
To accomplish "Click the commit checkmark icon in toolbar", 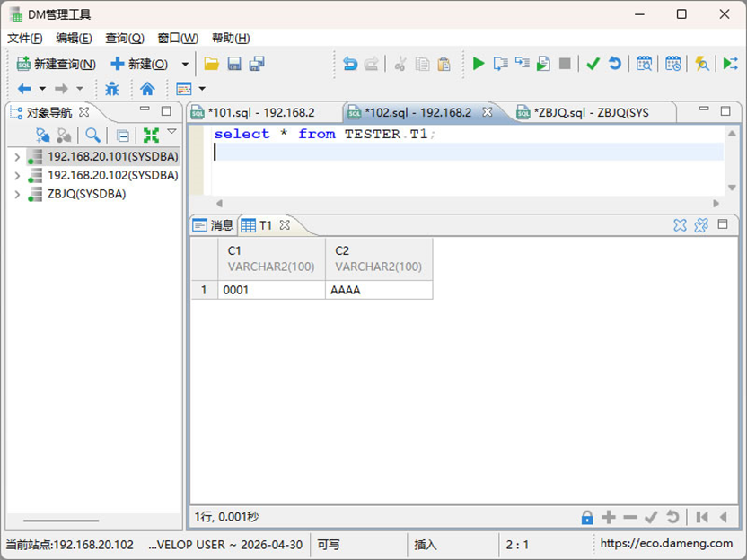I will point(593,64).
